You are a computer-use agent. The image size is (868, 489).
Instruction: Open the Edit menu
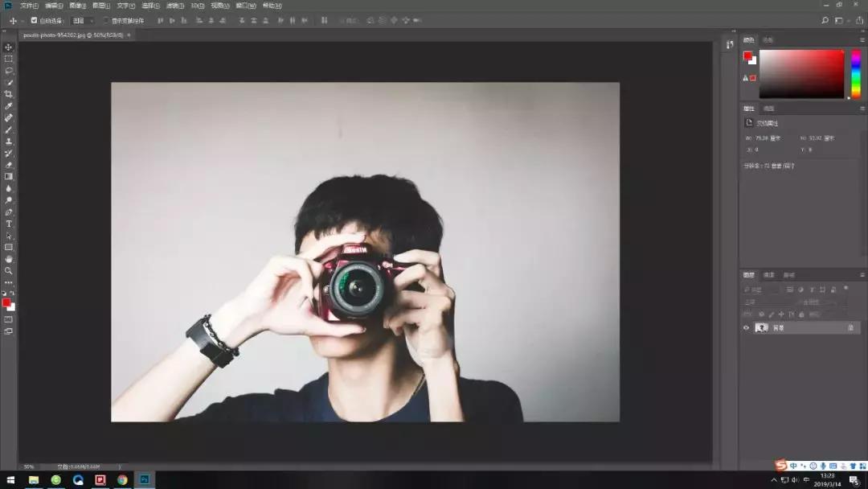[53, 6]
